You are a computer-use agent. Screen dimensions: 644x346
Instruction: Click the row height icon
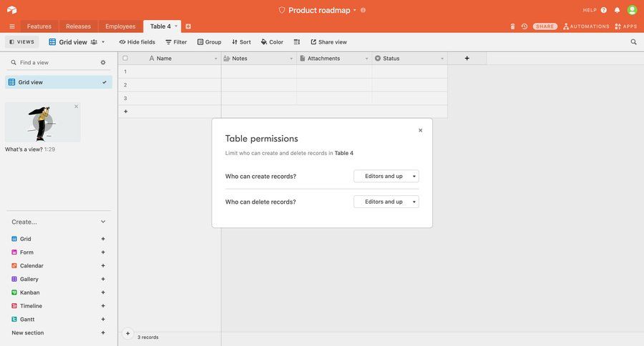click(297, 42)
